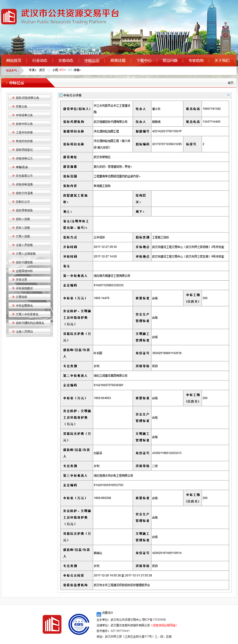Image resolution: width=238 pixels, height=644 pixels.
Task: Select 开标记录 in the left sidebar
Action: (x=22, y=280)
